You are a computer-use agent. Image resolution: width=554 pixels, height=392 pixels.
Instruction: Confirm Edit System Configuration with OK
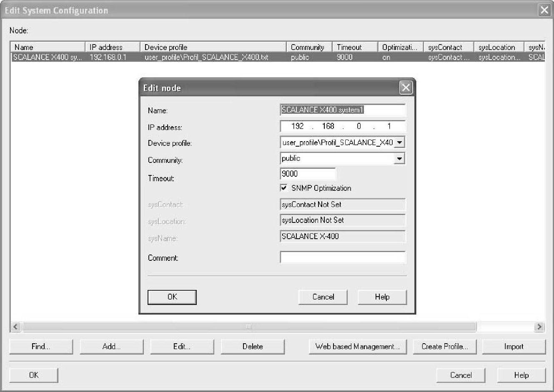pyautogui.click(x=34, y=375)
